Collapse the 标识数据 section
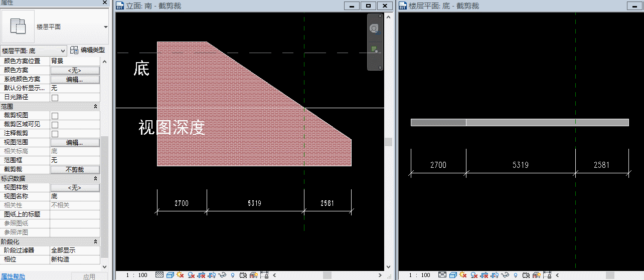 (95, 178)
